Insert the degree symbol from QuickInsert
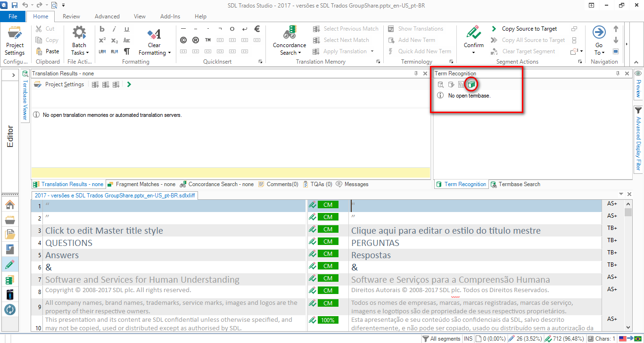644x343 pixels. pyautogui.click(x=232, y=29)
